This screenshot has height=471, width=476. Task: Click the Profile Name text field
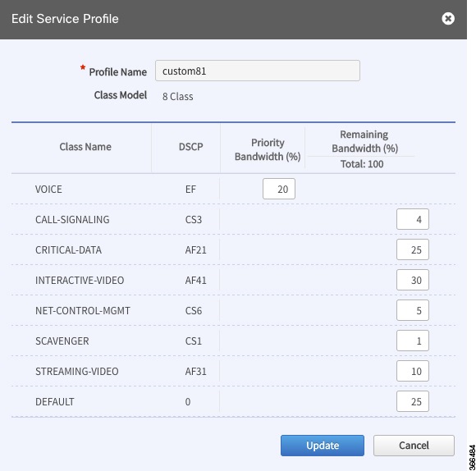click(258, 71)
